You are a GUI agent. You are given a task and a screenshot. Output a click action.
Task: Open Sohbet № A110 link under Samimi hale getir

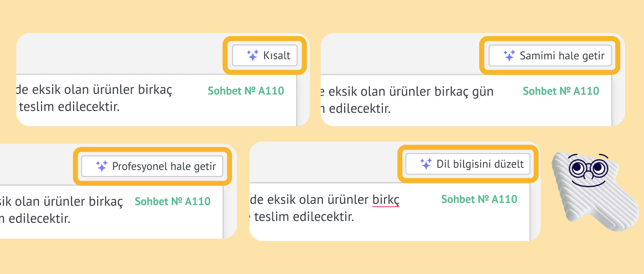[561, 91]
